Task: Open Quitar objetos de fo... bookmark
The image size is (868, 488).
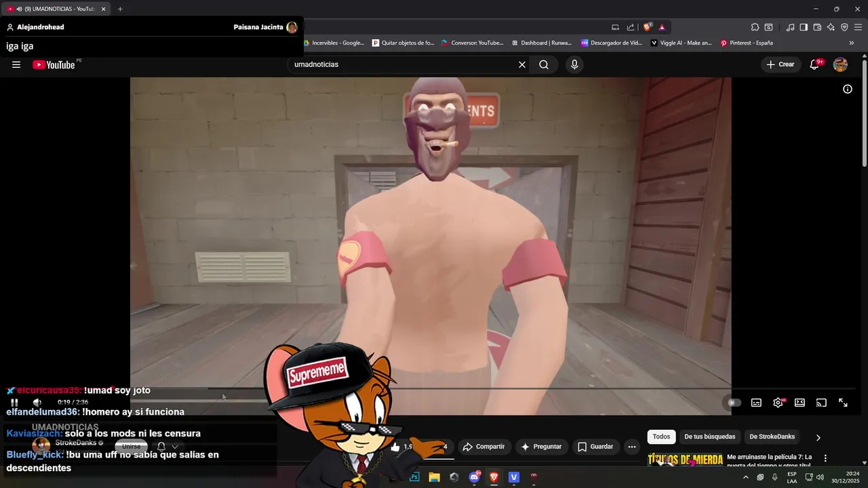Action: (x=403, y=43)
